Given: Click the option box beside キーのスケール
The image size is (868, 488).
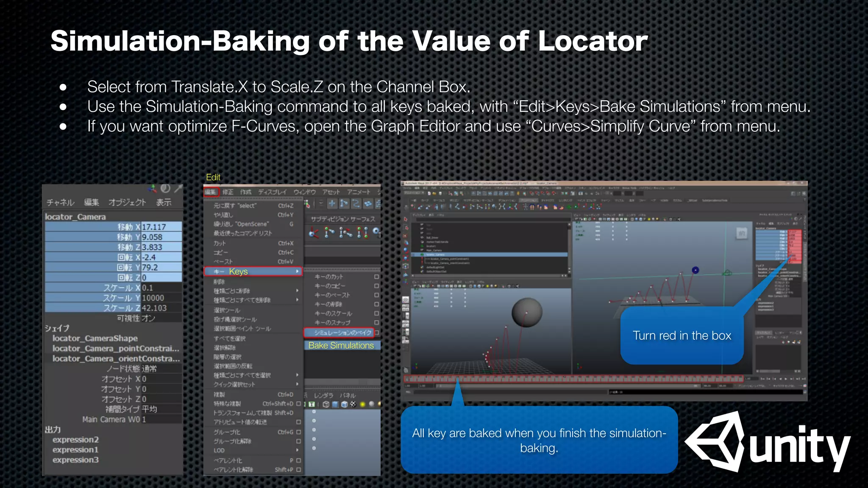Looking at the screenshot, I should [376, 313].
